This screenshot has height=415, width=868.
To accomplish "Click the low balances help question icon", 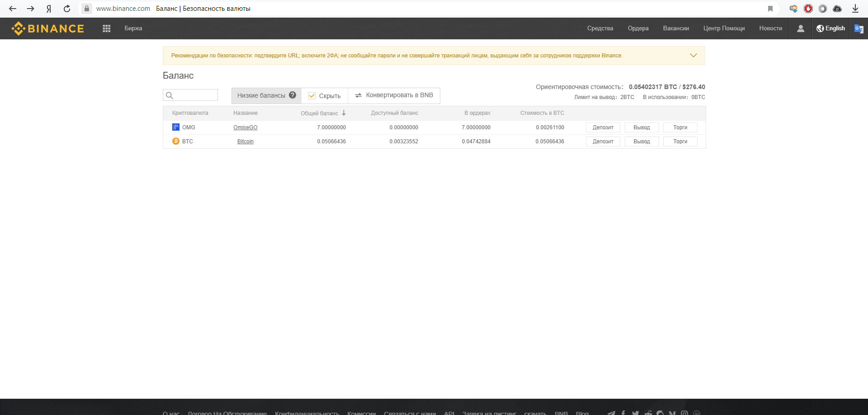I will click(x=292, y=95).
